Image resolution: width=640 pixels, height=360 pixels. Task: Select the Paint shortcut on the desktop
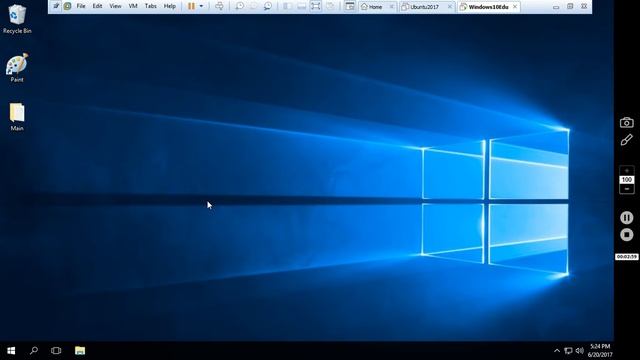click(17, 68)
